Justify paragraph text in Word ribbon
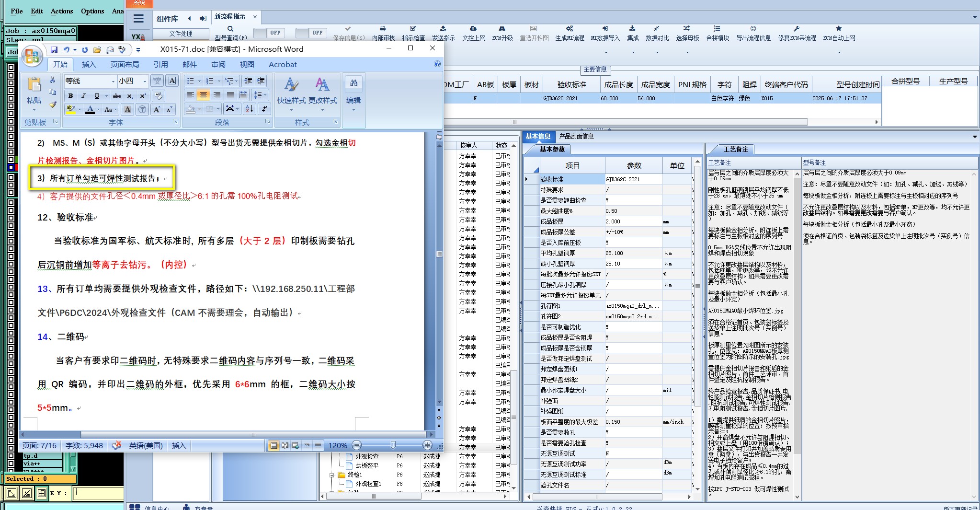980x510 pixels. pyautogui.click(x=230, y=95)
